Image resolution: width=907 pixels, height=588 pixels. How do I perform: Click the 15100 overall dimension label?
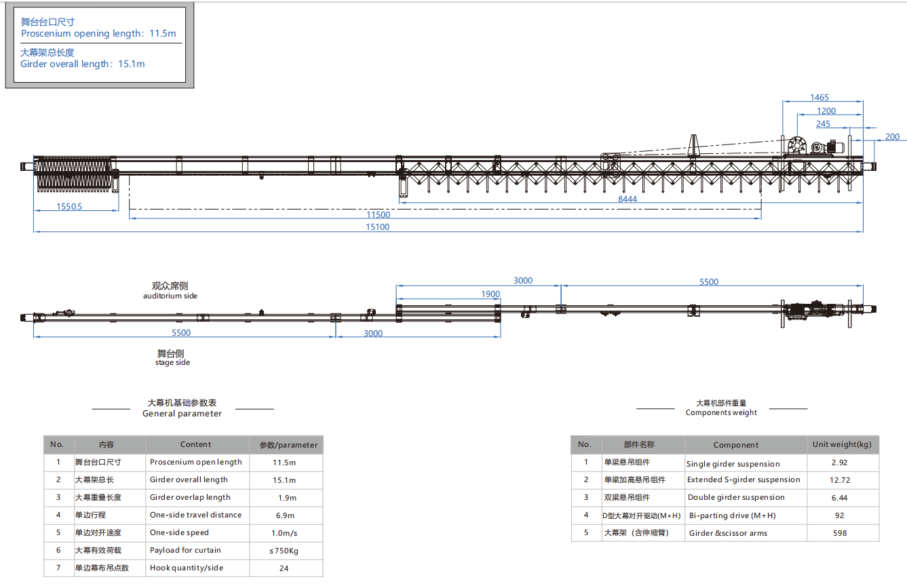(378, 227)
